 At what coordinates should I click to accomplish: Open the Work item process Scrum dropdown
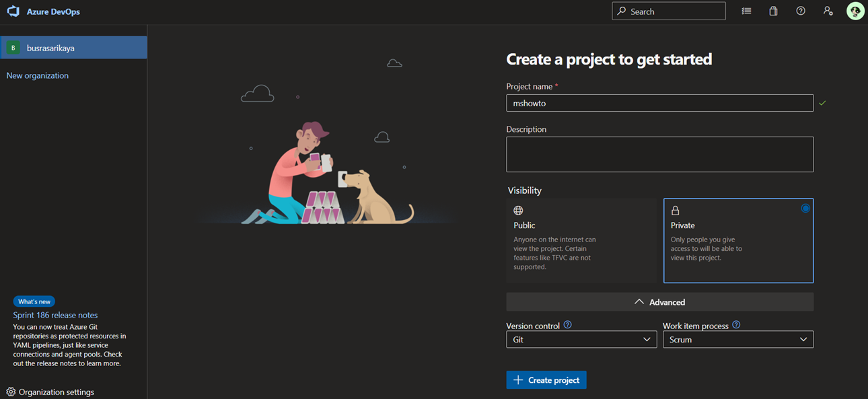click(x=738, y=339)
